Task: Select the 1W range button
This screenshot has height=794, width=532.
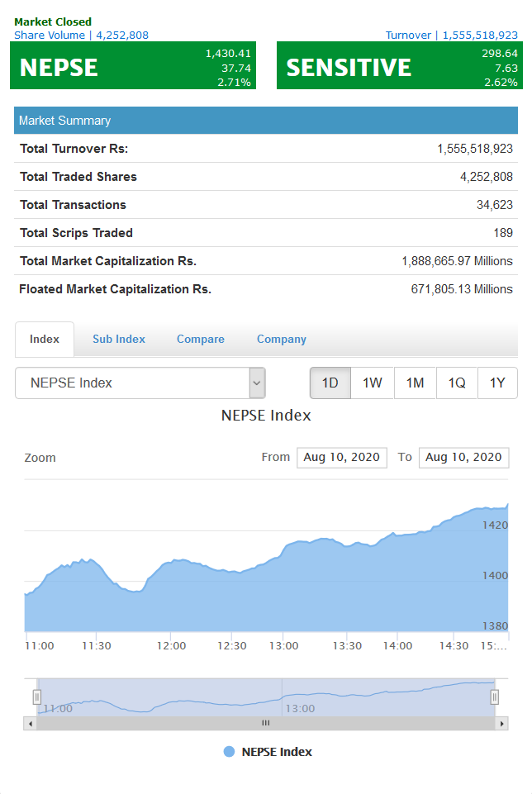Action: (372, 383)
